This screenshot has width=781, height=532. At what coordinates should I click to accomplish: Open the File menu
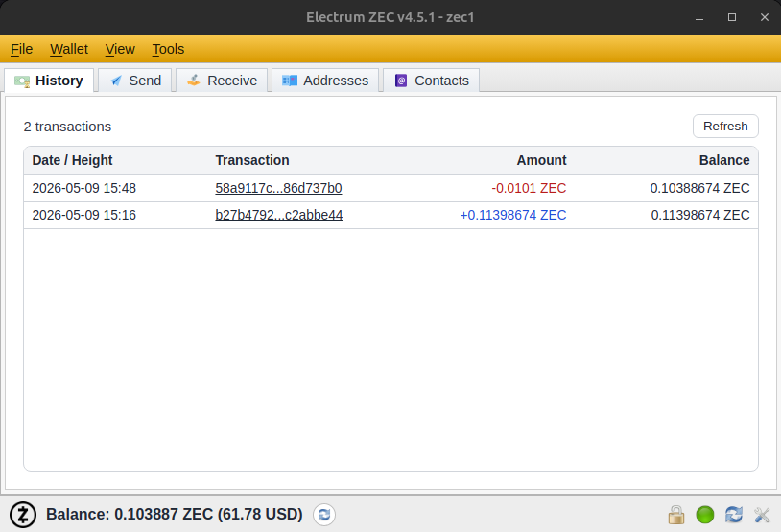pyautogui.click(x=21, y=49)
